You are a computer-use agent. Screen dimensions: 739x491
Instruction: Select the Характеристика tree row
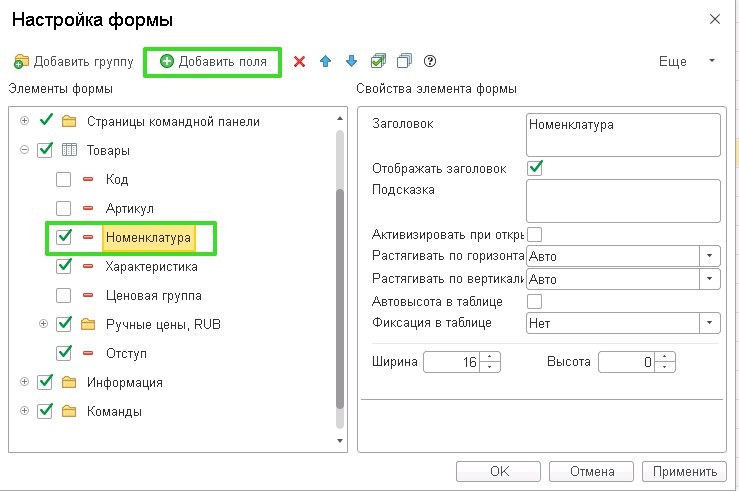(151, 266)
